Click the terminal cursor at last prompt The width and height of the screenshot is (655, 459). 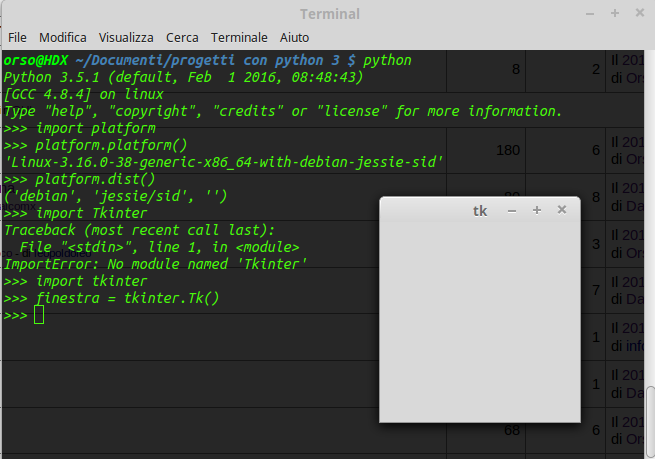coord(39,315)
